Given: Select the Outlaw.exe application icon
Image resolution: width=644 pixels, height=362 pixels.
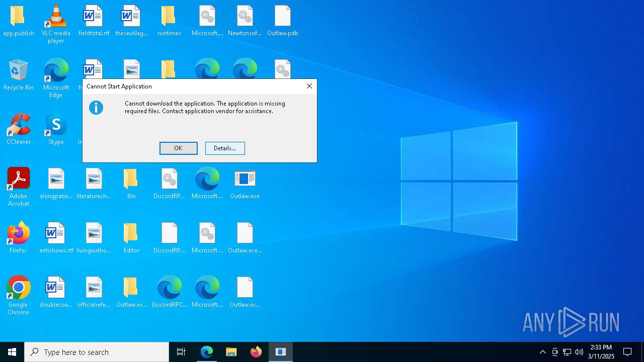Looking at the screenshot, I should (245, 184).
